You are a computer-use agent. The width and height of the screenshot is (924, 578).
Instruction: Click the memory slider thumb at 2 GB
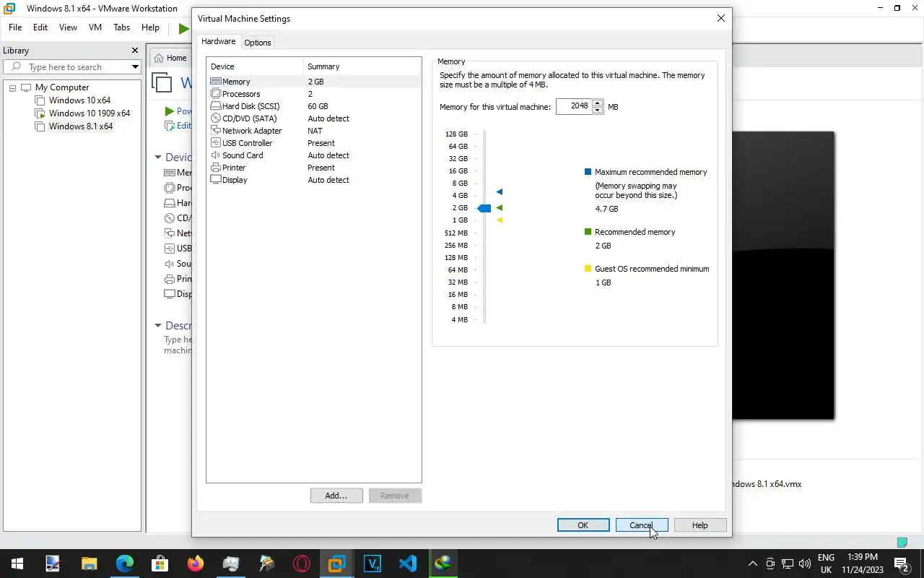coord(484,208)
